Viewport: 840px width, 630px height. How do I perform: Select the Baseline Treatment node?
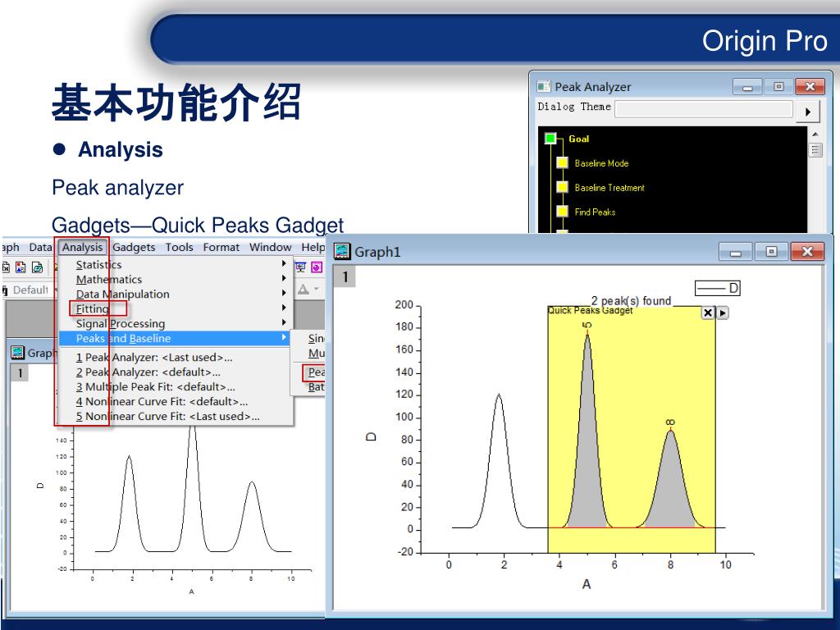tap(562, 187)
